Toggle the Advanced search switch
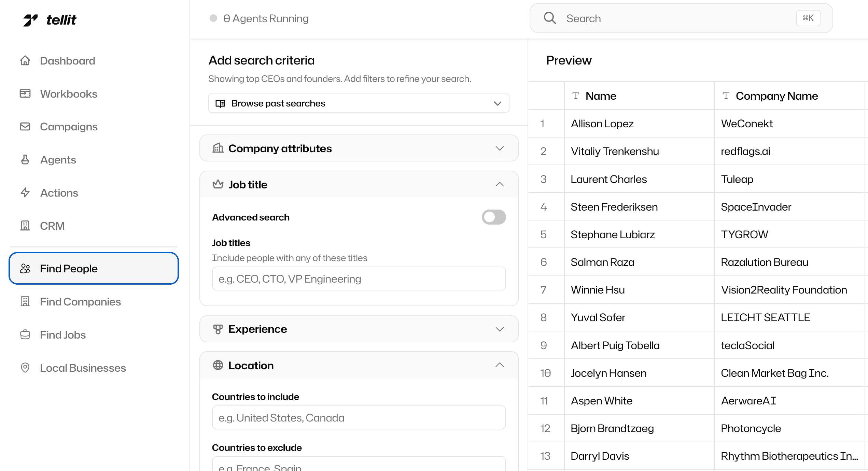Screen dimensions: 868x471 coord(494,217)
